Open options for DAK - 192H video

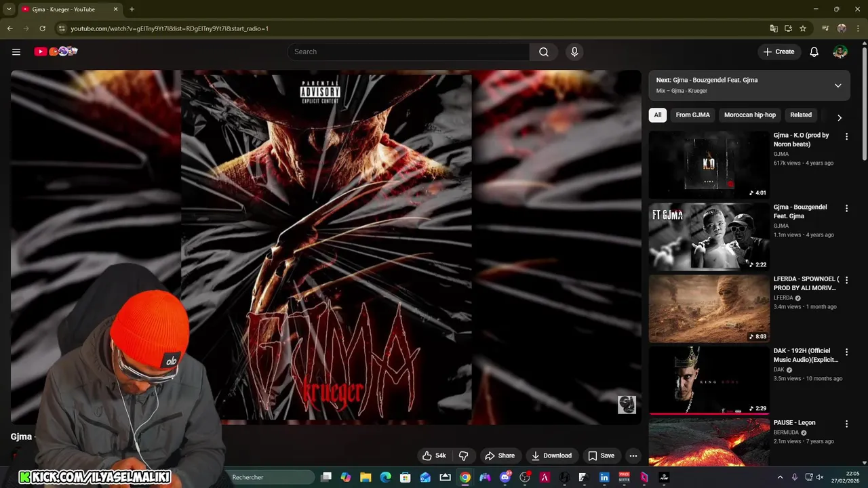[x=846, y=352]
